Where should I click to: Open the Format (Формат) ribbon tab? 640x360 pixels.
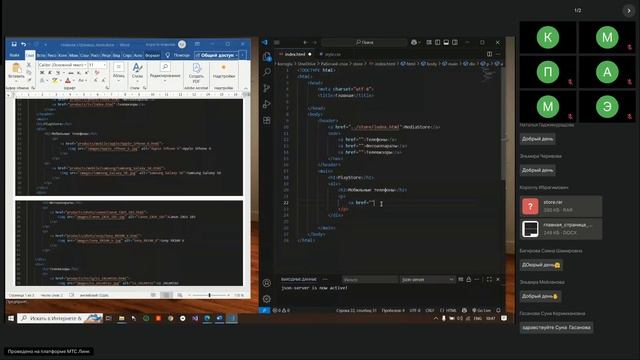[153, 55]
